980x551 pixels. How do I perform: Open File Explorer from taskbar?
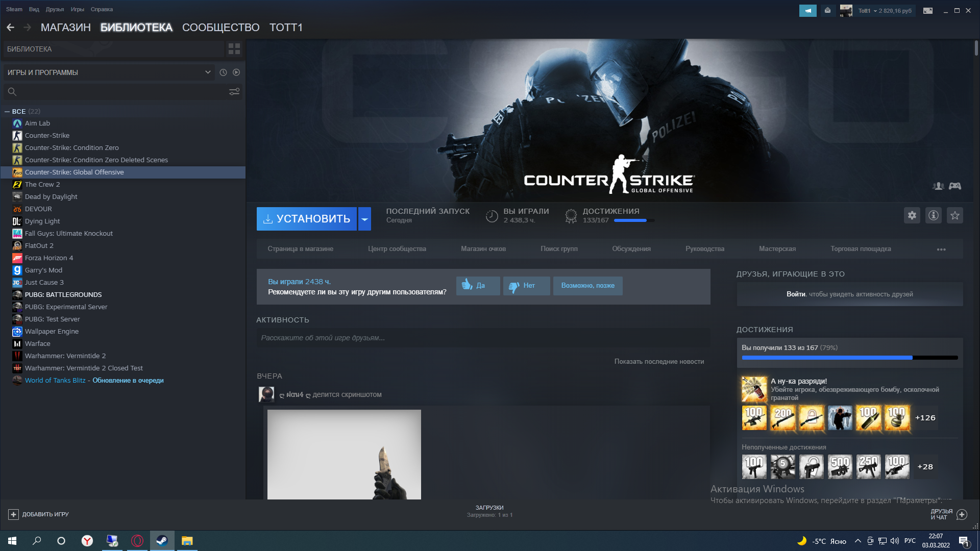(x=187, y=541)
